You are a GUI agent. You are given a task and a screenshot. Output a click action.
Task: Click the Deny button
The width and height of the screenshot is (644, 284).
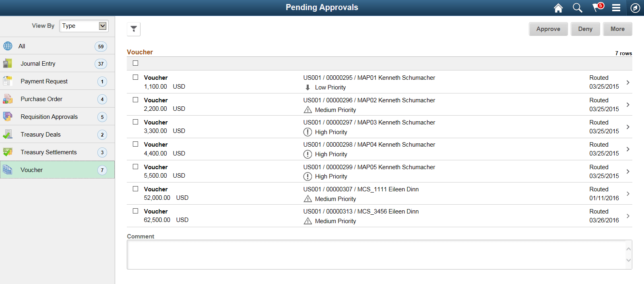[x=585, y=29]
